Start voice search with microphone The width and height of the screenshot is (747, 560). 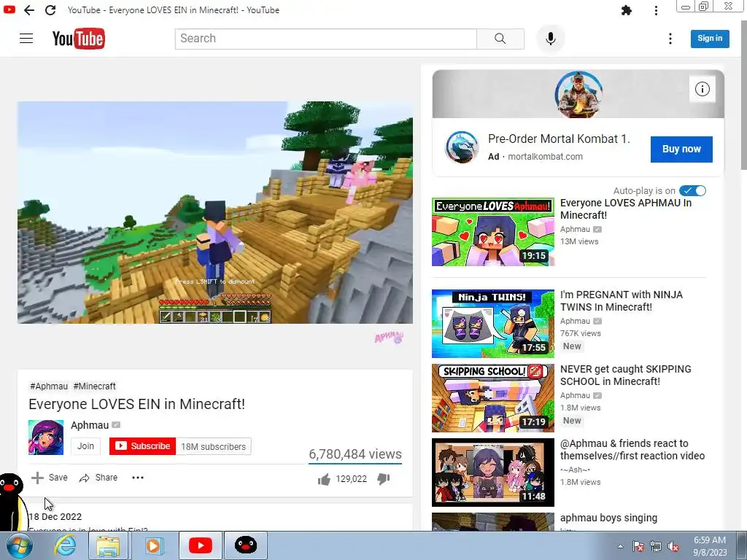pos(550,39)
